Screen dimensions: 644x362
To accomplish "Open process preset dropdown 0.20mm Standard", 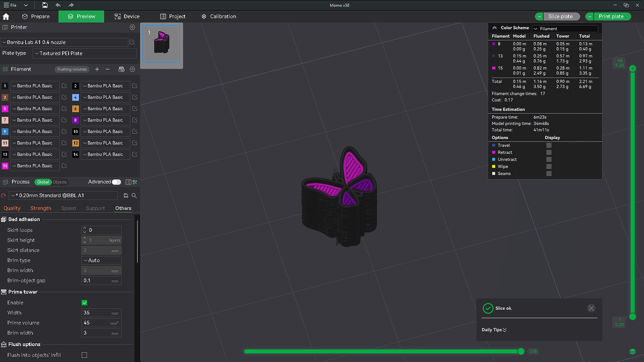I will click(63, 195).
